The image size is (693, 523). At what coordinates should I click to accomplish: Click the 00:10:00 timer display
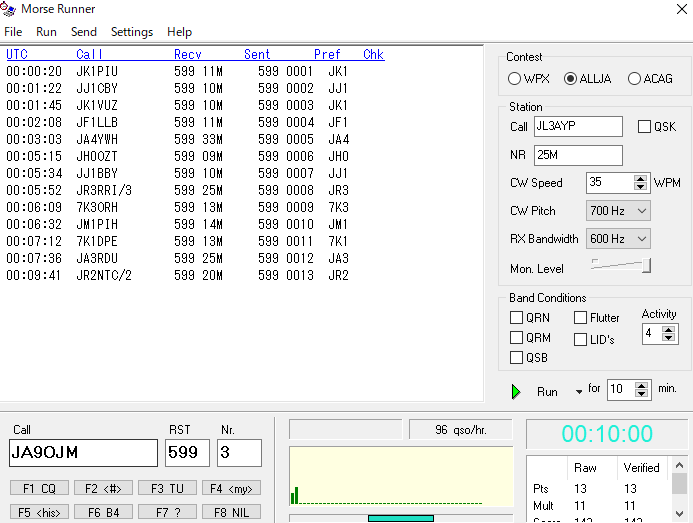[x=607, y=434]
